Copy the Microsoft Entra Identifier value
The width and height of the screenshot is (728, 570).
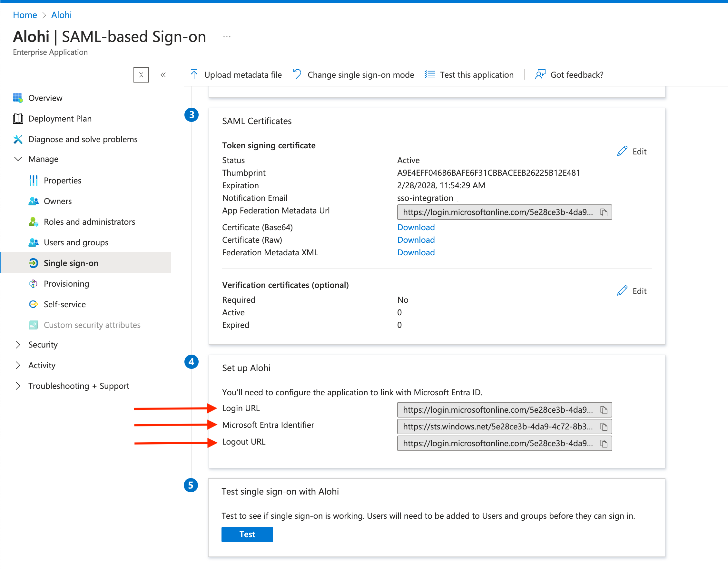click(x=604, y=427)
